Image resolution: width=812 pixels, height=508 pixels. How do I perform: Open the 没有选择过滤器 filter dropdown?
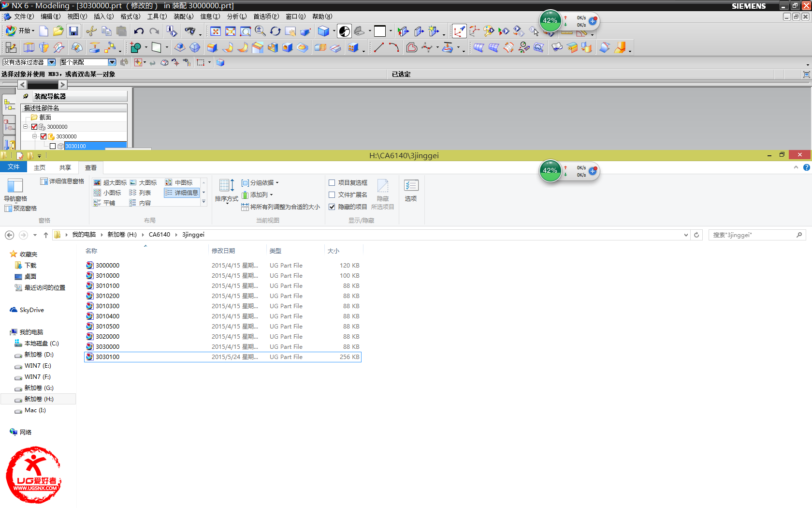click(52, 62)
